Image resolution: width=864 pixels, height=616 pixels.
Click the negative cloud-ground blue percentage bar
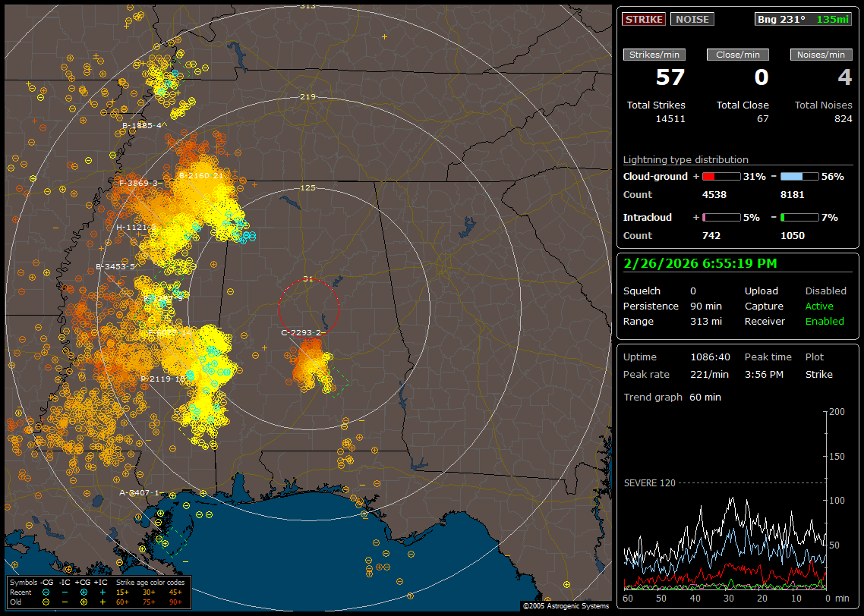pos(799,176)
